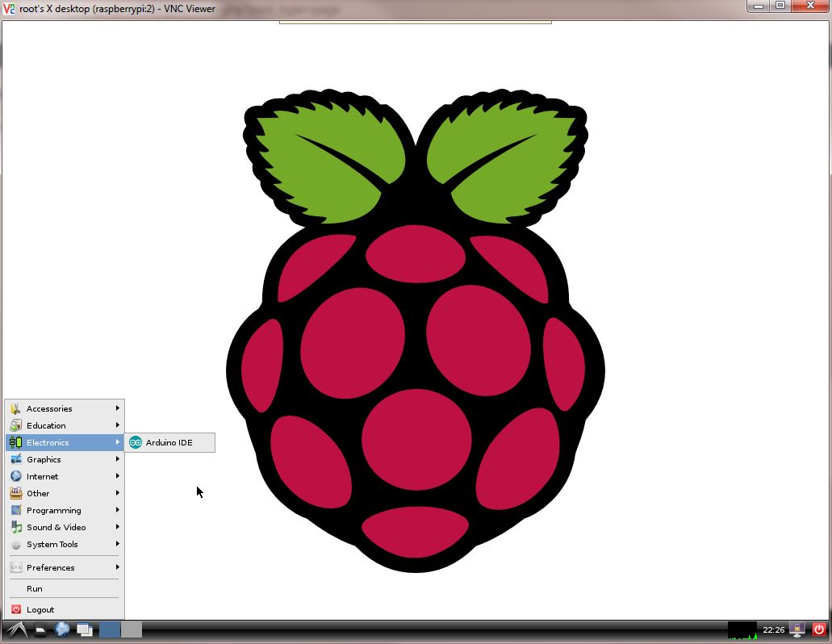Launch the web browser globe on the taskbar
This screenshot has height=644, width=832.
tap(62, 629)
